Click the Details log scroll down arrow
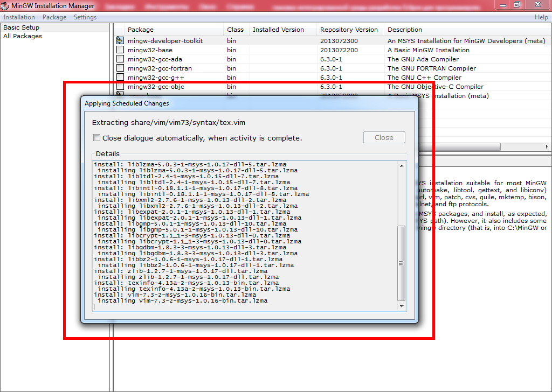 pos(401,306)
